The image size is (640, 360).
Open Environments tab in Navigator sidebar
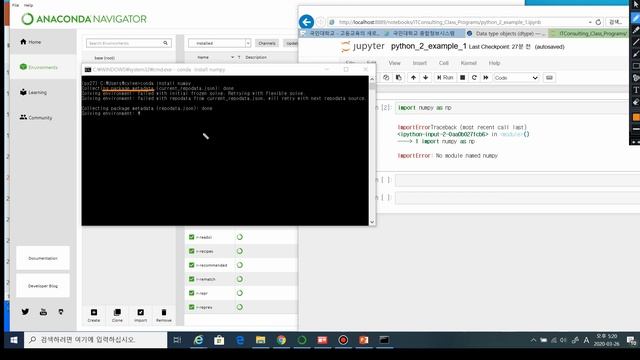(x=39, y=67)
